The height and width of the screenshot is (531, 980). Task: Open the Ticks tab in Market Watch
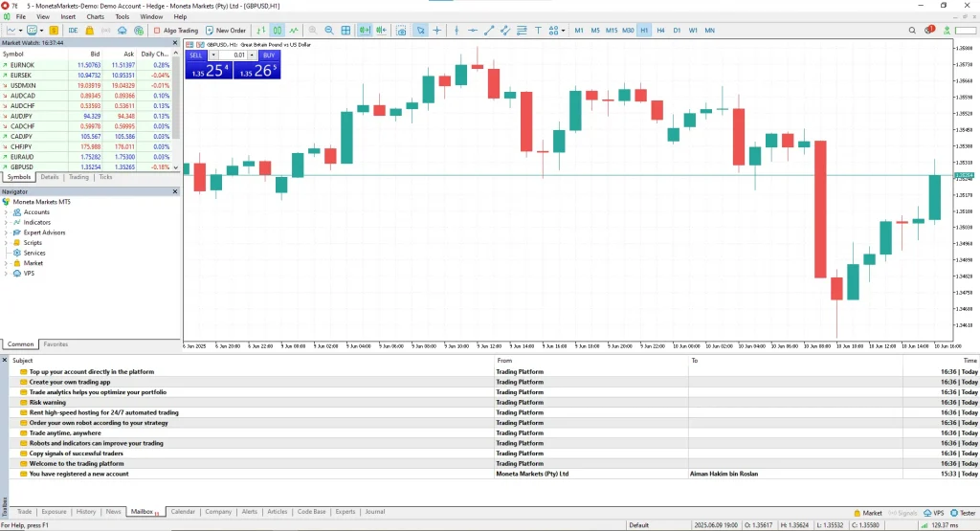click(105, 177)
